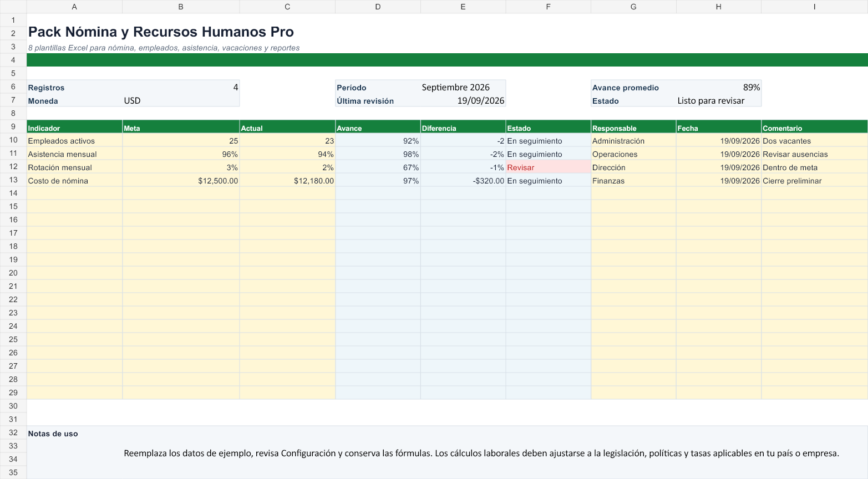Select the 'Asistencia mensual' cell
Image resolution: width=868 pixels, height=479 pixels.
pos(74,154)
